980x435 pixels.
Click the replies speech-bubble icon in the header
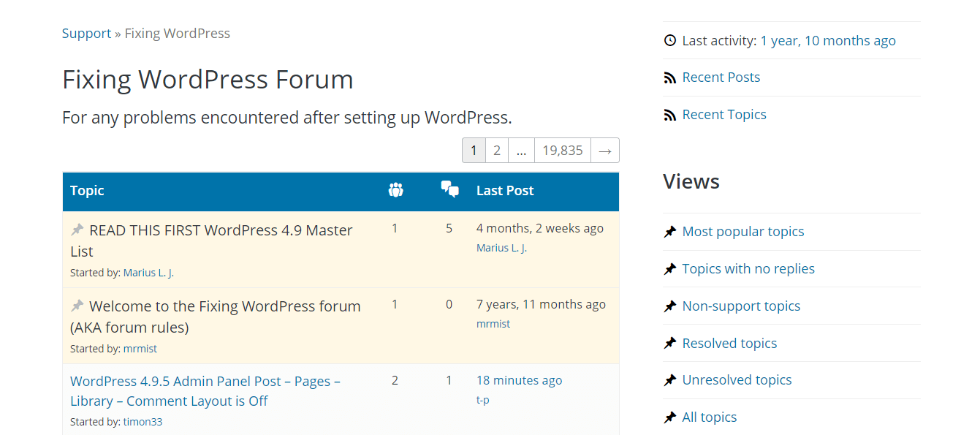(x=449, y=190)
